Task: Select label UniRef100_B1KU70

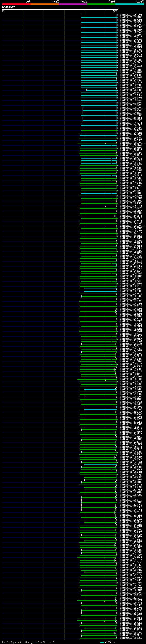Action: [131, 598]
